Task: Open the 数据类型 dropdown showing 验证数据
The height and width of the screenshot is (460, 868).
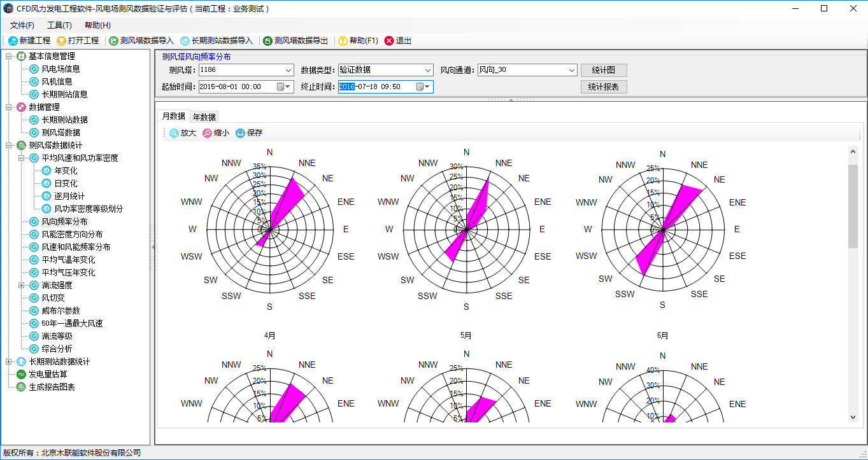Action: 428,70
